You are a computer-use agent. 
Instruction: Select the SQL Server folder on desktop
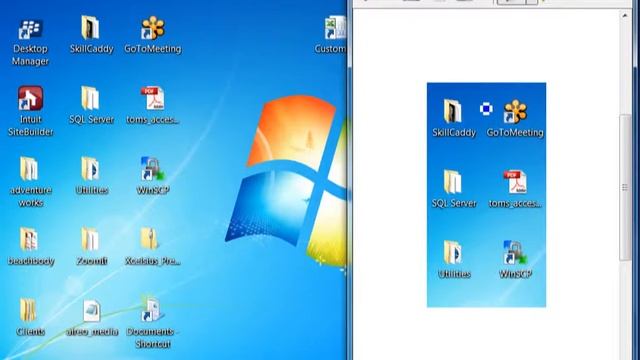tap(91, 105)
